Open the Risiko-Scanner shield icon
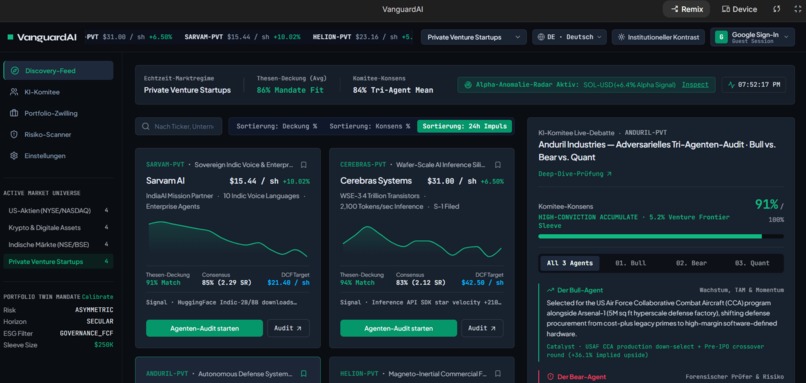806x383 pixels. [x=14, y=134]
